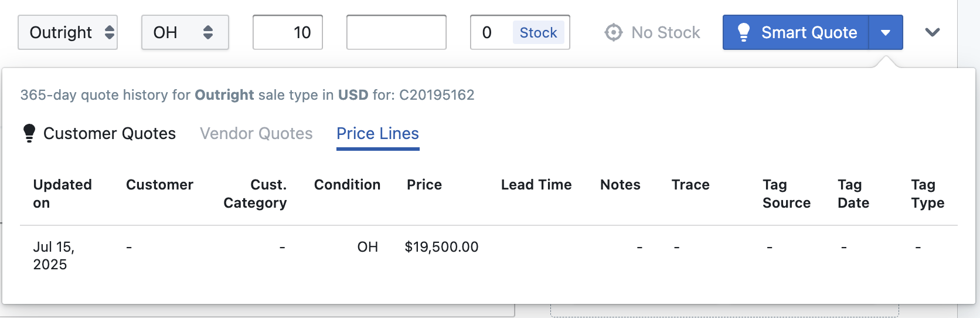The image size is (980, 318).
Task: Click the Jul 15, 2025 date cell
Action: point(54,255)
